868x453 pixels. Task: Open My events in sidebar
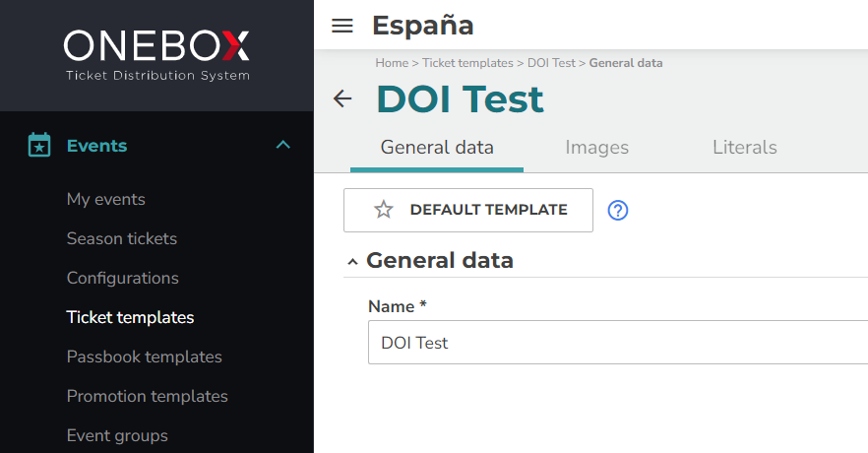[105, 199]
